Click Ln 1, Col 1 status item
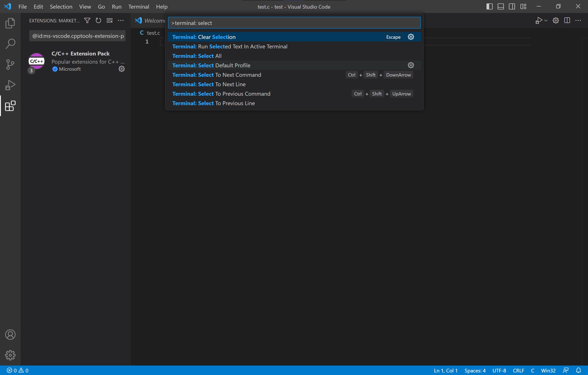 (446, 370)
